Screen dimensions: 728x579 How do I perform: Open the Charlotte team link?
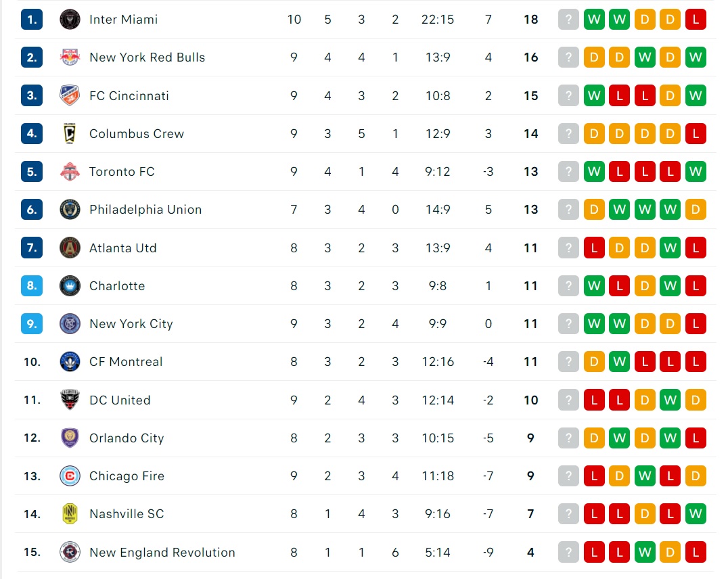tap(117, 286)
